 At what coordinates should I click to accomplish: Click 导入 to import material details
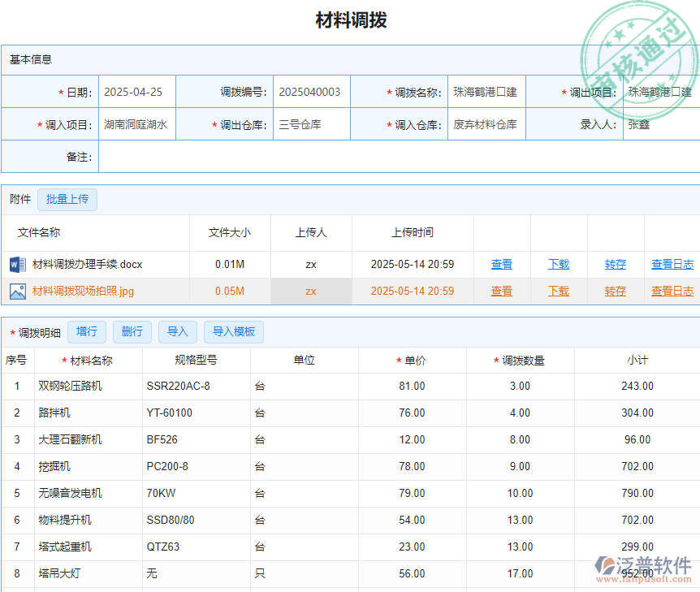[178, 331]
